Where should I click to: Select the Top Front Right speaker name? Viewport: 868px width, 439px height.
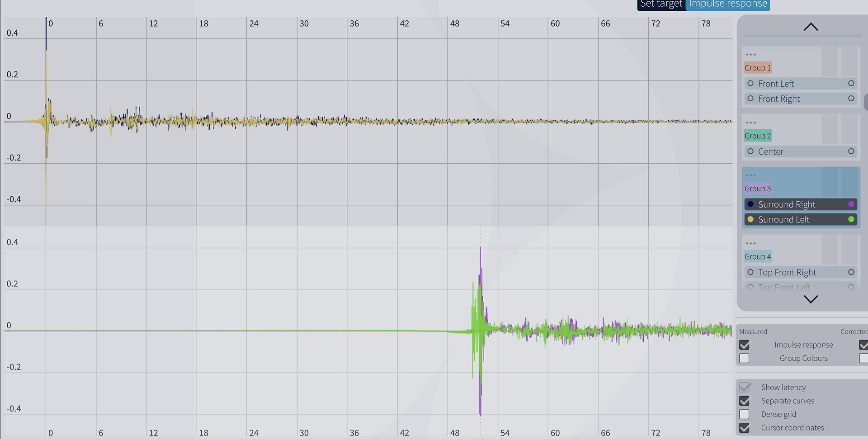coord(787,272)
